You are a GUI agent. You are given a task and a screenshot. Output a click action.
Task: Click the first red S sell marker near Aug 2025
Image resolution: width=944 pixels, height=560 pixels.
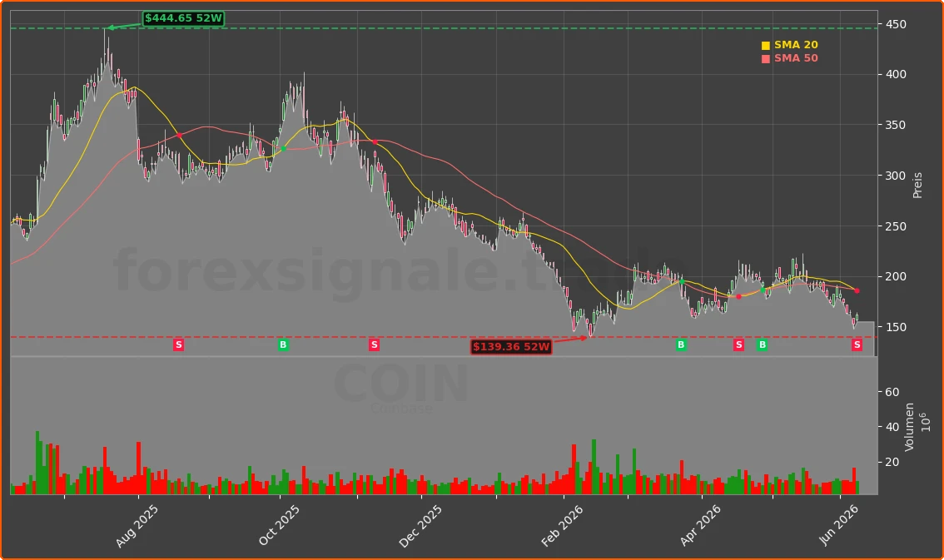pyautogui.click(x=178, y=344)
